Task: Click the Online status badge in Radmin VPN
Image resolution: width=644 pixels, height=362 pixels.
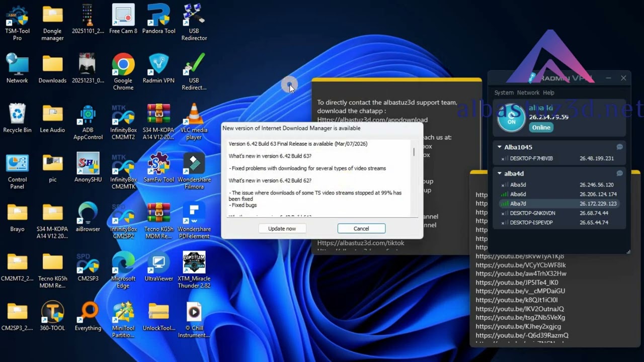Action: tap(541, 127)
